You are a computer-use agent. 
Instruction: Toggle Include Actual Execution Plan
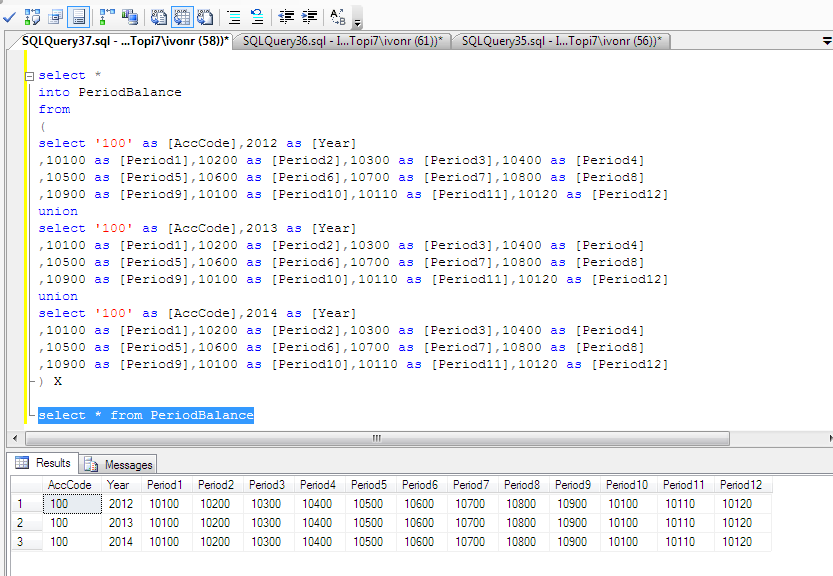[107, 17]
